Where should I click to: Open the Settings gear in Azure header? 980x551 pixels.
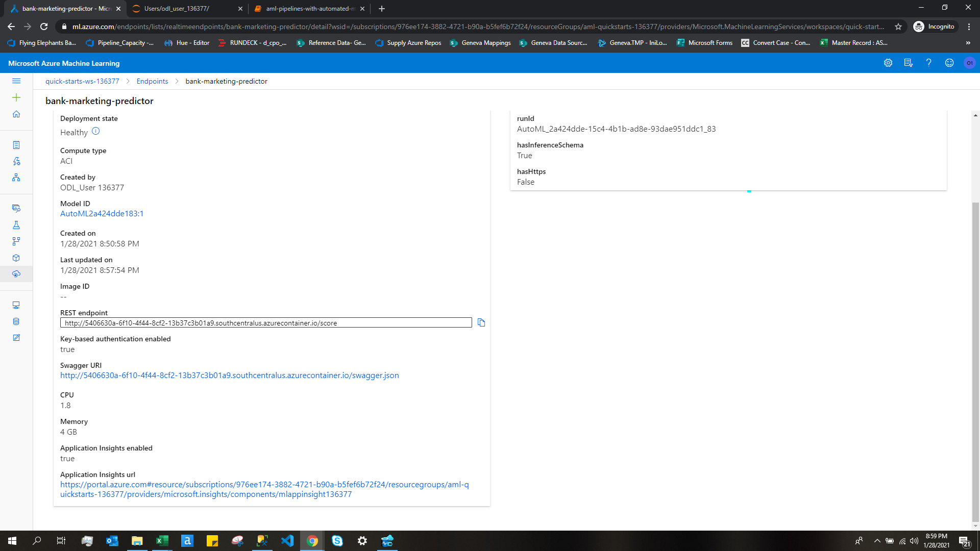click(888, 63)
